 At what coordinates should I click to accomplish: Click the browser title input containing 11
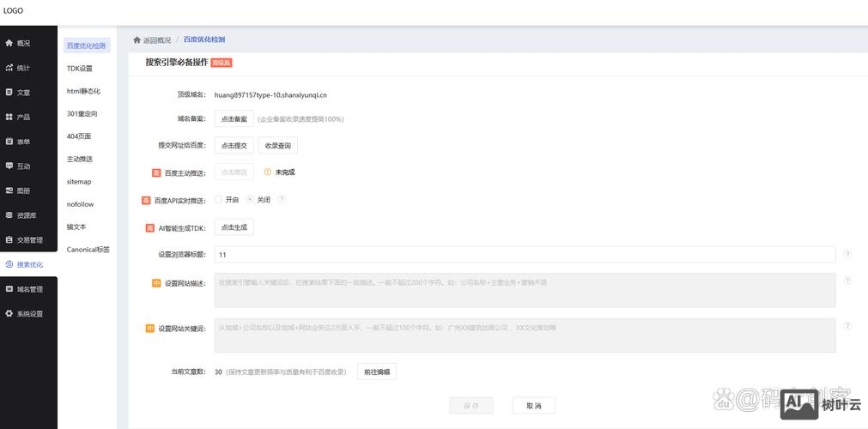tap(525, 255)
